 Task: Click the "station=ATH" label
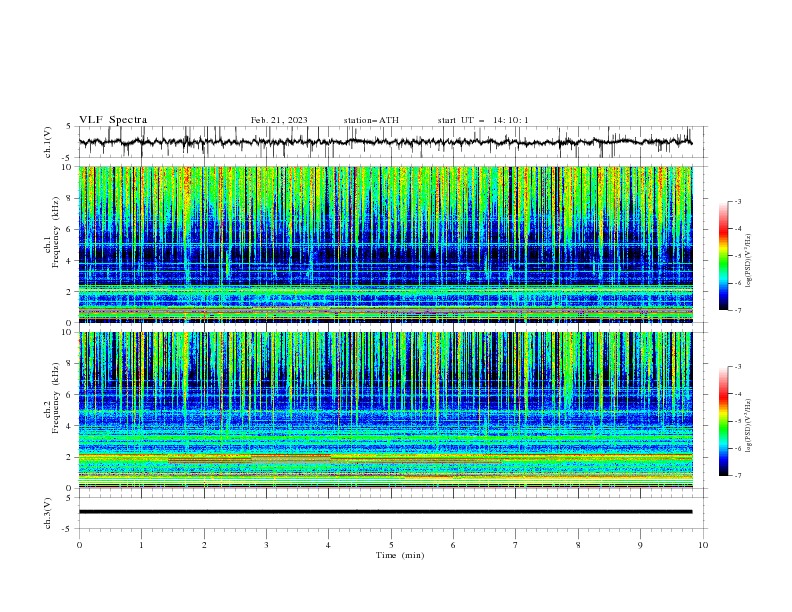pos(371,120)
